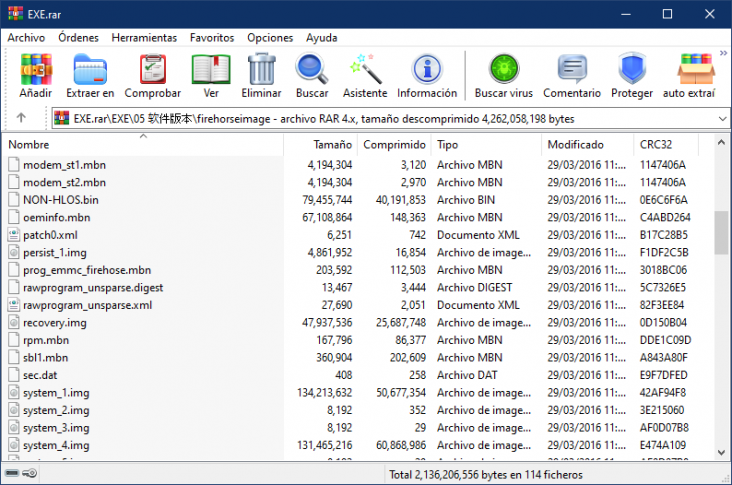Screen dimensions: 732x485
Task: Open the Comentario icon
Action: (572, 69)
